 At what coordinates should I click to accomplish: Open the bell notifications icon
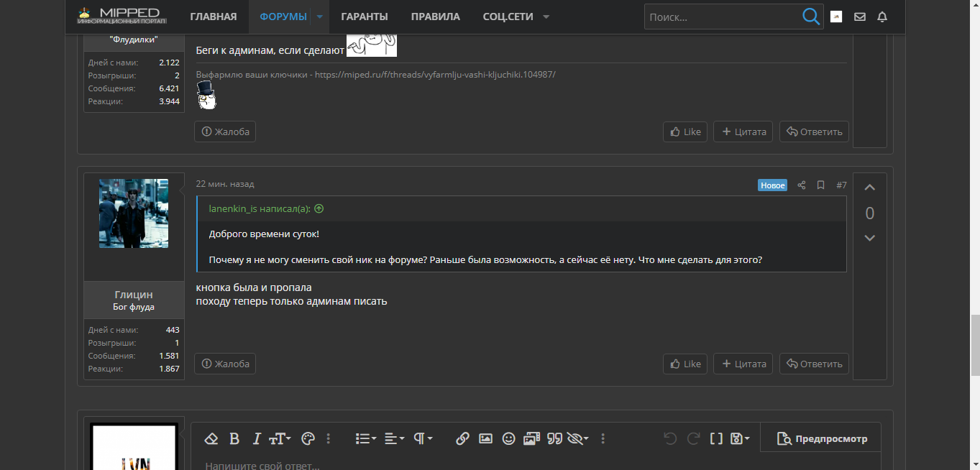(x=883, y=17)
